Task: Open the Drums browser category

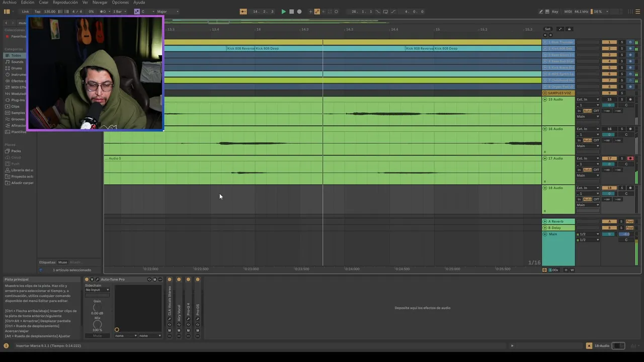Action: click(17, 68)
